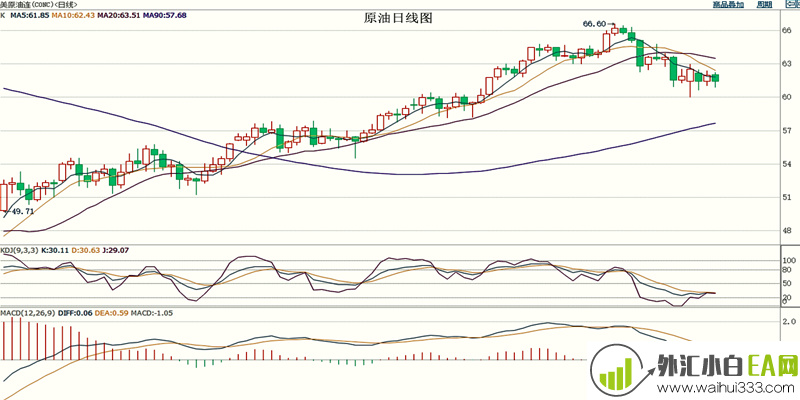Click the chart title 美原油连 (CONC)
Screen dimensions: 800x400
(34, 5)
